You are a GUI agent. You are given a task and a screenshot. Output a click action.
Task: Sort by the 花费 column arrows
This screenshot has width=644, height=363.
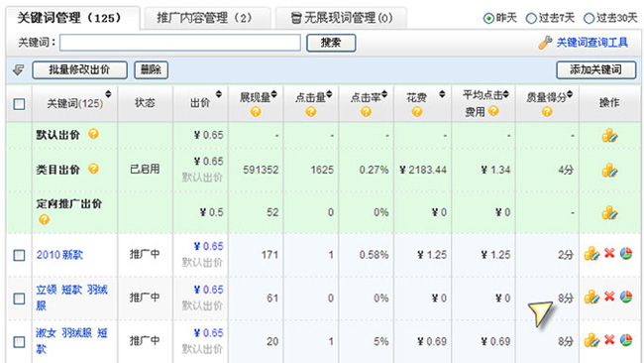point(442,94)
